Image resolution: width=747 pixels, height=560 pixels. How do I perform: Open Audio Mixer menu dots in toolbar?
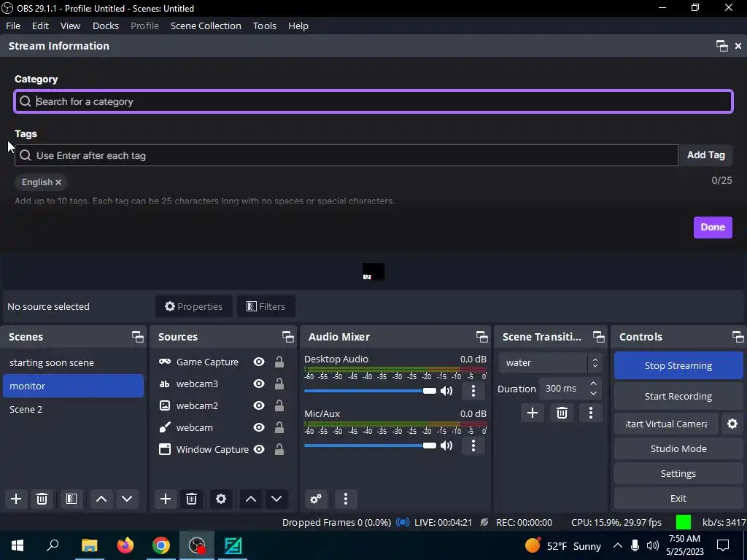(x=346, y=499)
